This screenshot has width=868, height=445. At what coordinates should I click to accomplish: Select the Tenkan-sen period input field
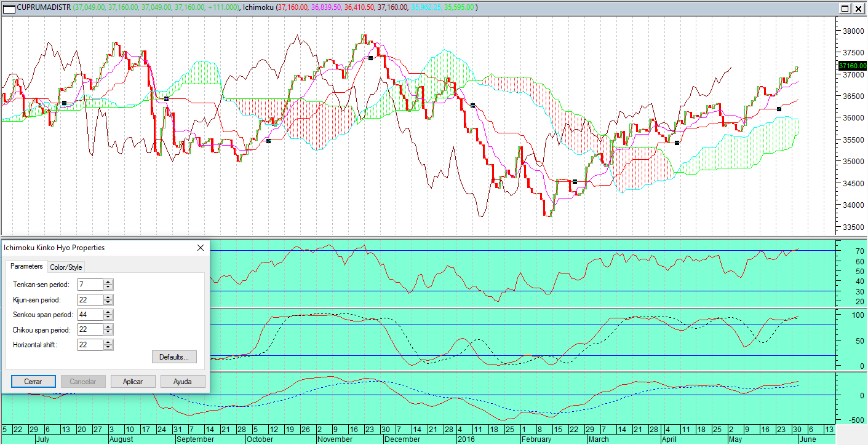click(89, 285)
